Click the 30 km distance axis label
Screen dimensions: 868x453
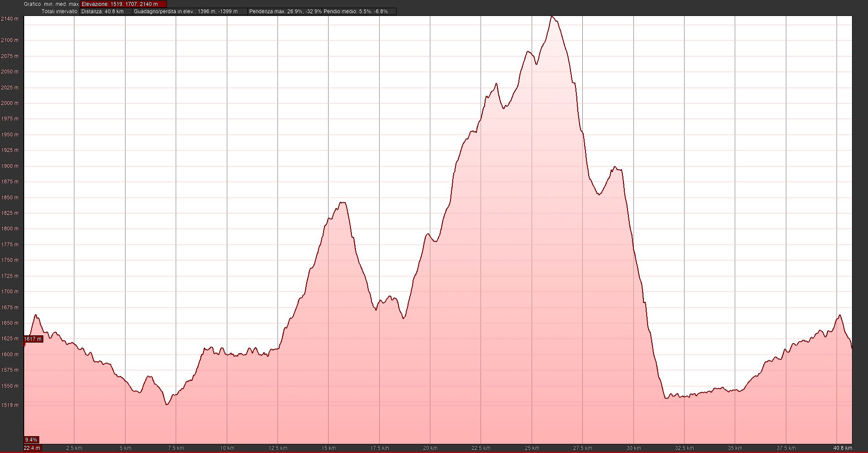[x=633, y=448]
